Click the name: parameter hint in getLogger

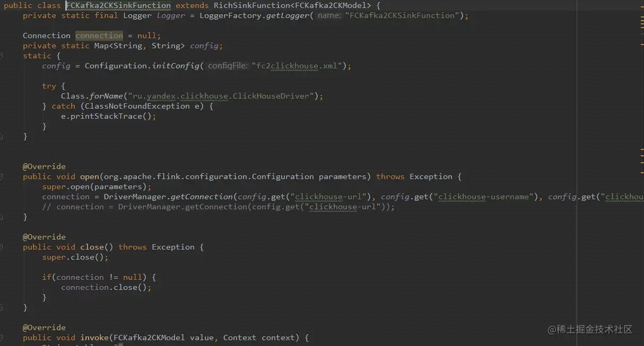[x=329, y=15]
